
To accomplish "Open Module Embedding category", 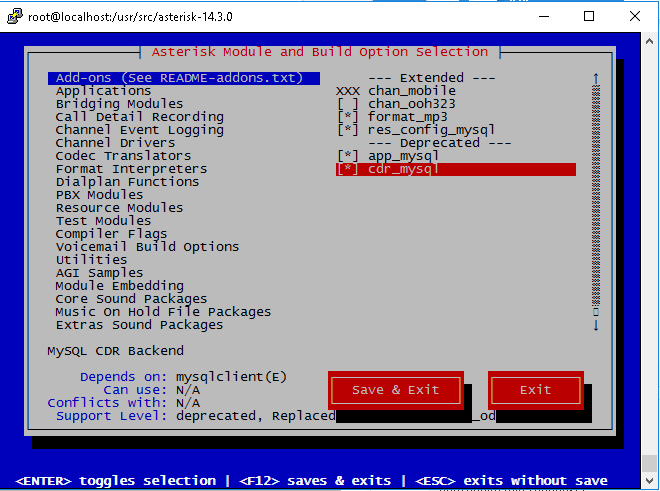I will coord(120,286).
